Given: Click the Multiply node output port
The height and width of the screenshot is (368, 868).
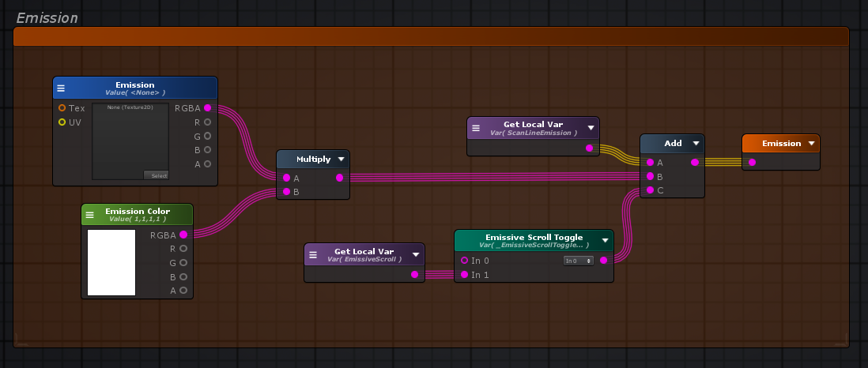Looking at the screenshot, I should pyautogui.click(x=339, y=178).
